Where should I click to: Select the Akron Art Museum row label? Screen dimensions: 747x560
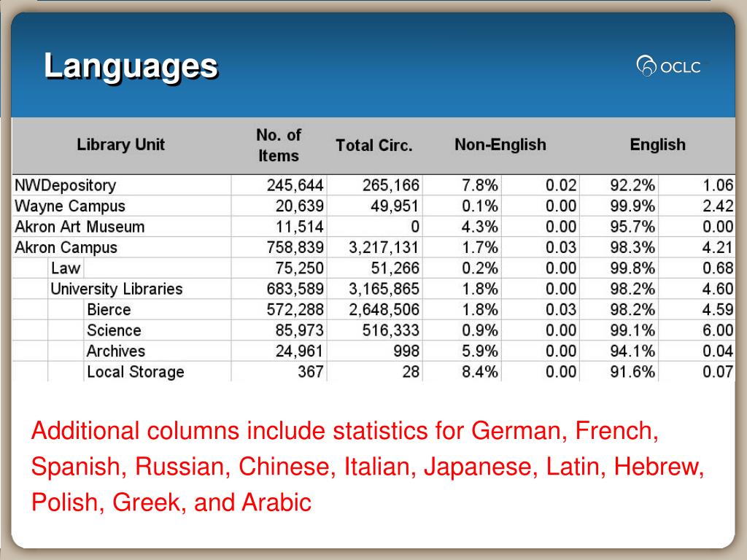tap(80, 227)
